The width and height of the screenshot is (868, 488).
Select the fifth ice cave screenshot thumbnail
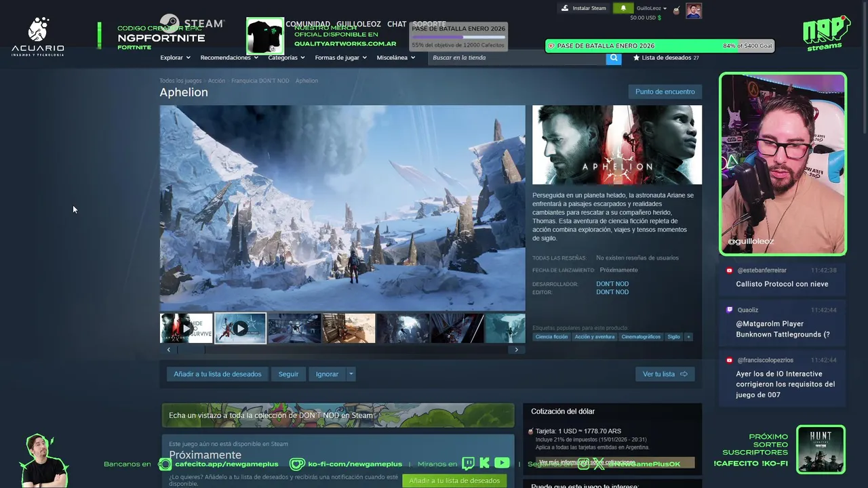coord(403,328)
